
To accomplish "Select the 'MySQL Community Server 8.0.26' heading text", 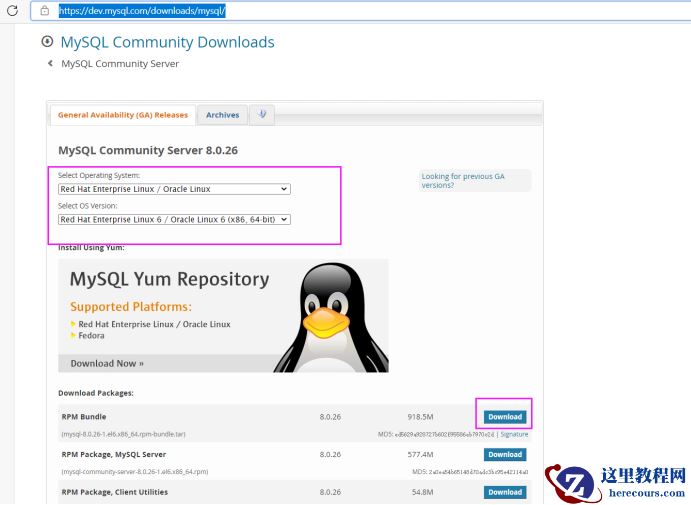I will 148,150.
